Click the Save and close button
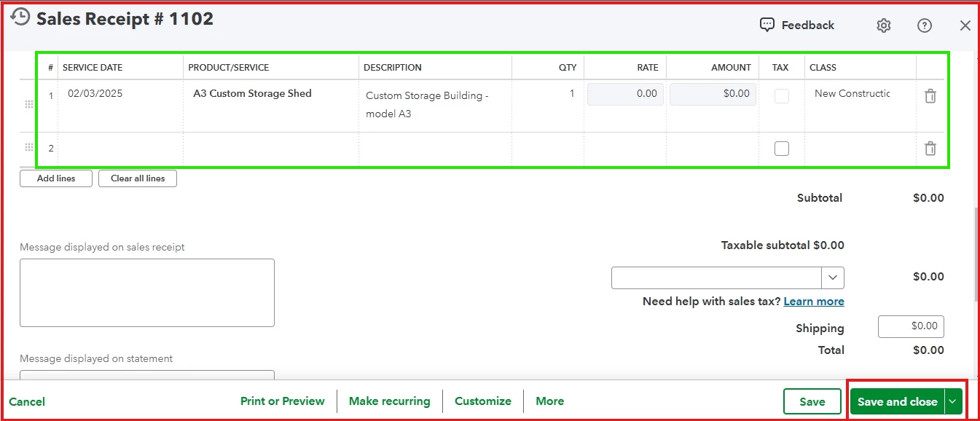This screenshot has height=421, width=980. pos(898,401)
